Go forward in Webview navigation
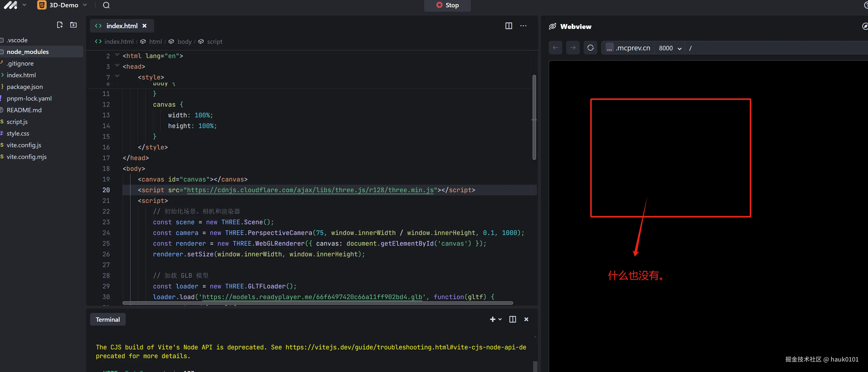 (x=573, y=48)
